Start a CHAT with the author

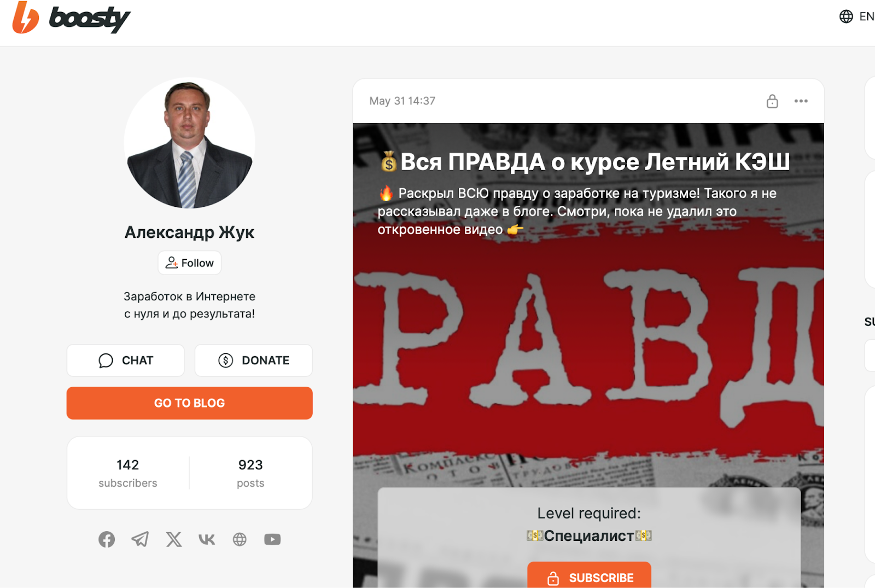tap(125, 360)
